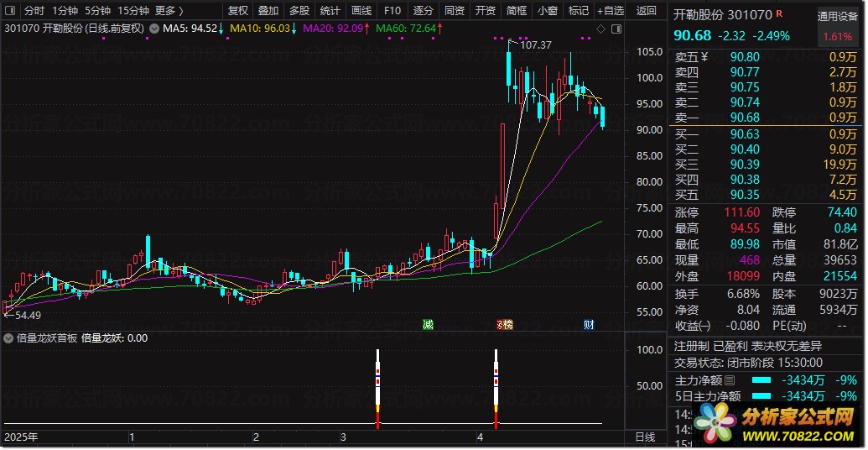Open the 主力净额 detail list icon
This screenshot has width=868, height=450.
click(x=730, y=380)
